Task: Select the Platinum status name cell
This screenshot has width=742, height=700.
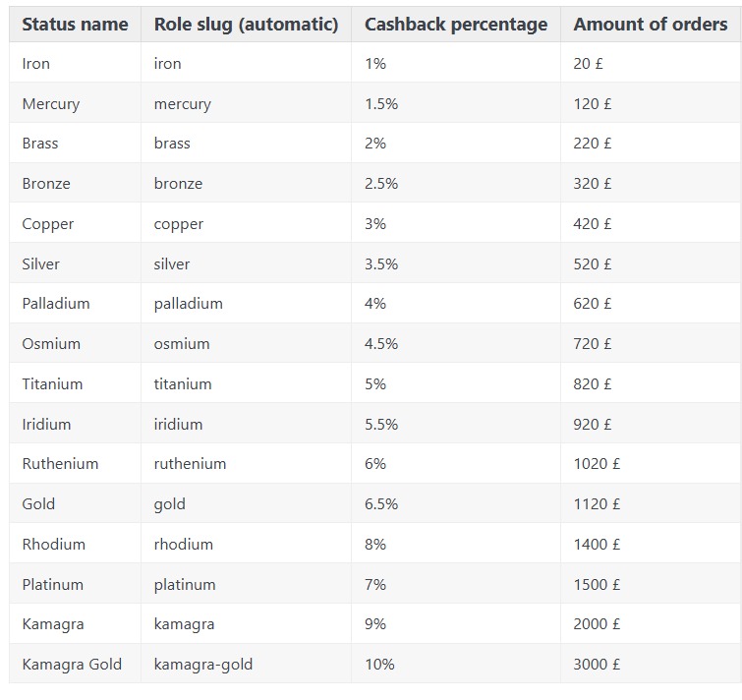Action: pos(53,585)
